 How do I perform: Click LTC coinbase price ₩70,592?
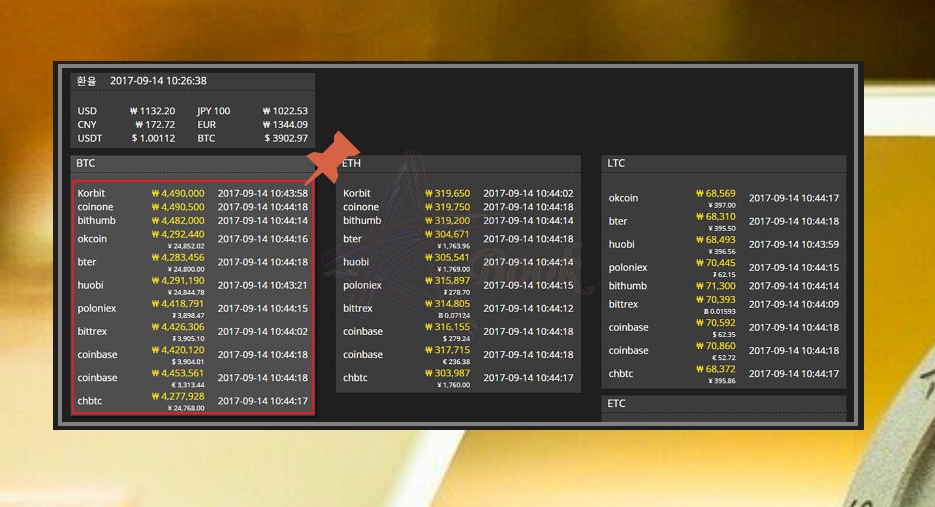pyautogui.click(x=716, y=323)
